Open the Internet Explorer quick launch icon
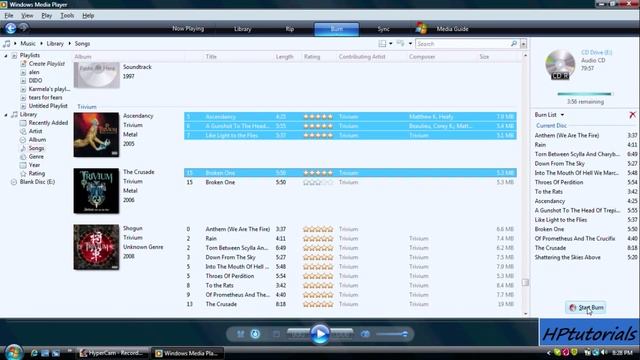 tap(34, 353)
